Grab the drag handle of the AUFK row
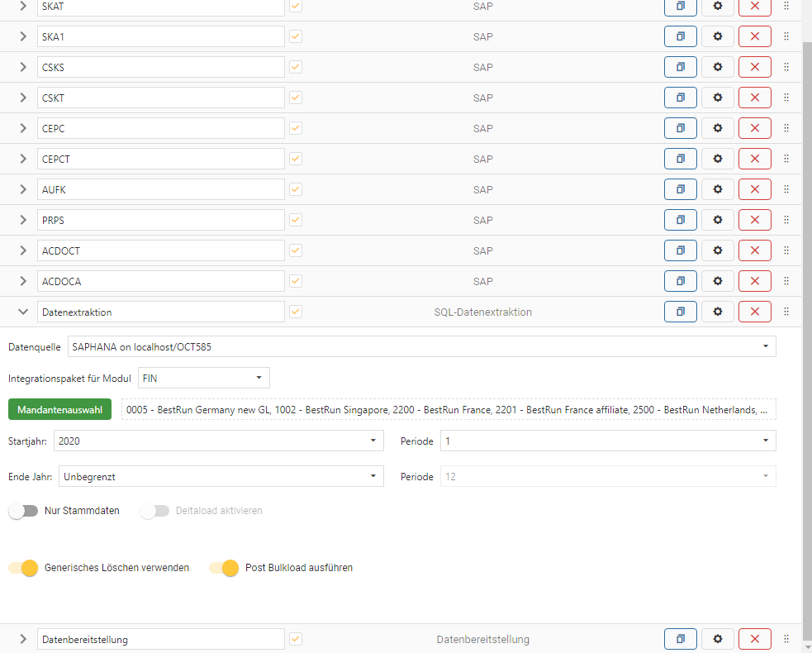The image size is (812, 653). tap(786, 189)
